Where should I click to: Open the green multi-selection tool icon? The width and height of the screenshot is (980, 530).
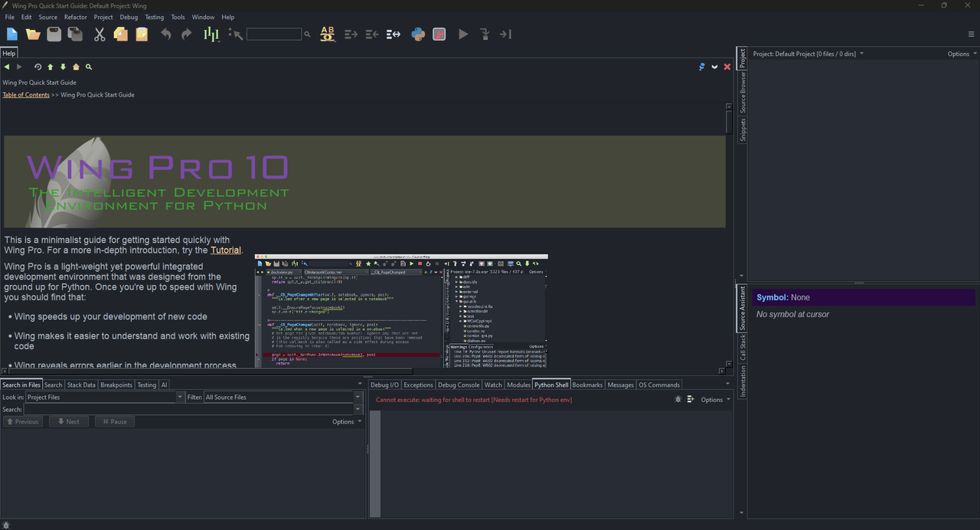tap(211, 34)
